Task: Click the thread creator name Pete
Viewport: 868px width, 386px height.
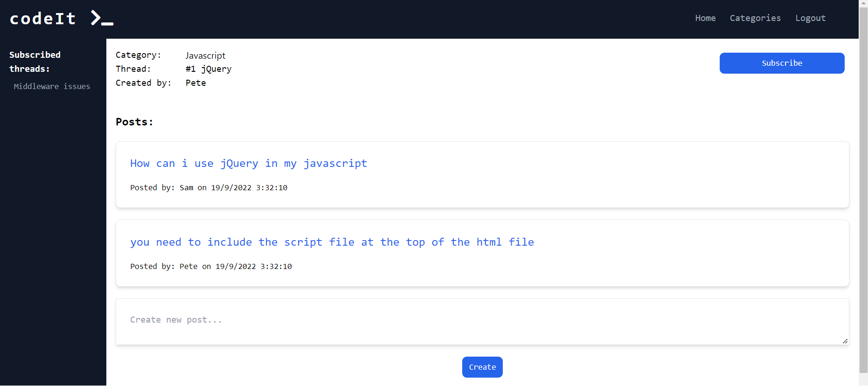Action: click(x=195, y=83)
